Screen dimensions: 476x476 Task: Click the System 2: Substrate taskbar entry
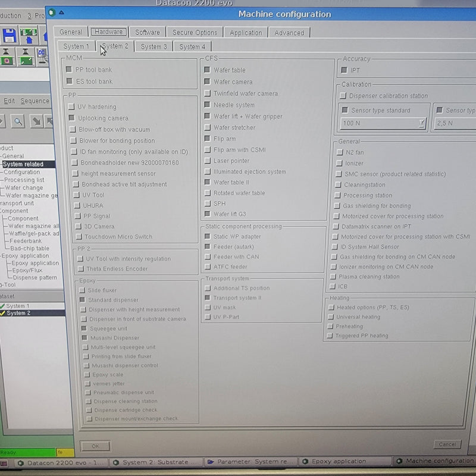click(155, 462)
